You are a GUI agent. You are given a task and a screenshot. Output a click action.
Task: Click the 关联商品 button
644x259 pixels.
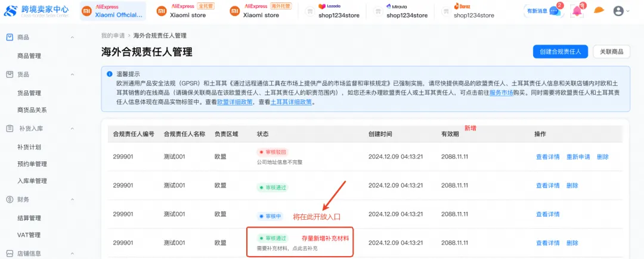coord(612,52)
